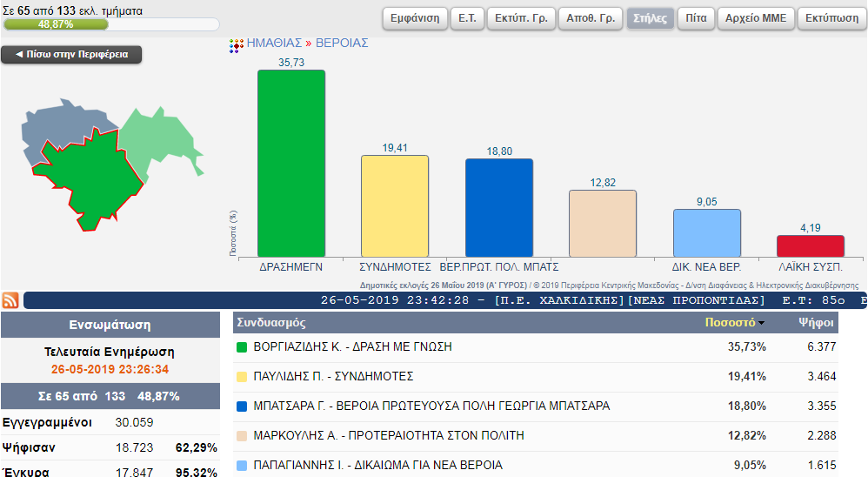Sort by Ποσοστό column arrow
The height and width of the screenshot is (477, 868).
click(x=762, y=323)
